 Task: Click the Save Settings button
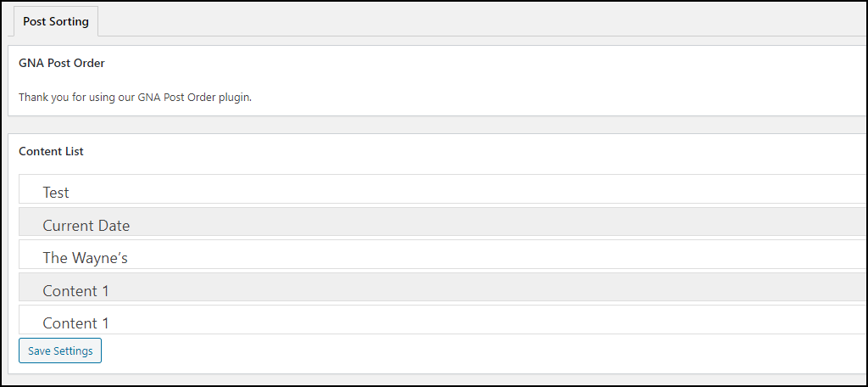(60, 351)
